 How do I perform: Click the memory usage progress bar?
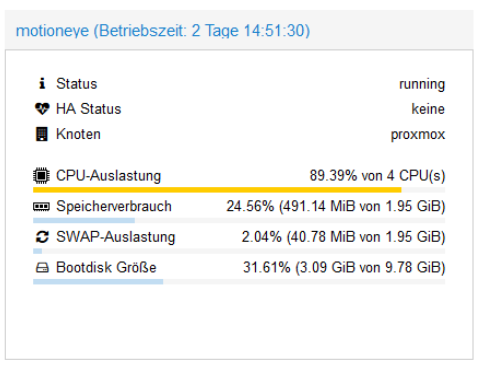tap(239, 221)
